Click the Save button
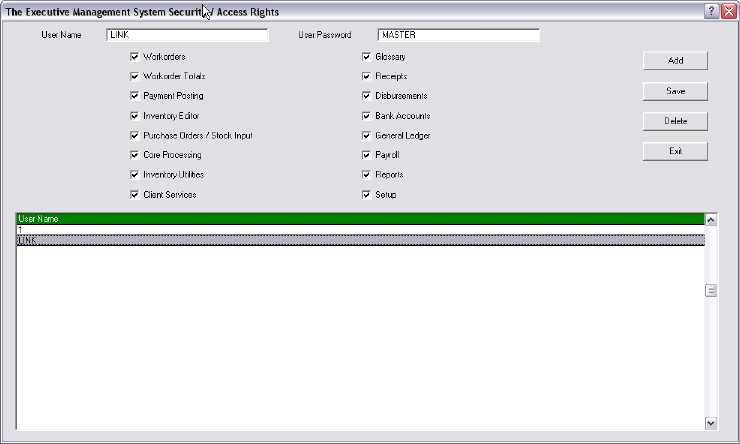The height and width of the screenshot is (444, 740). point(675,91)
